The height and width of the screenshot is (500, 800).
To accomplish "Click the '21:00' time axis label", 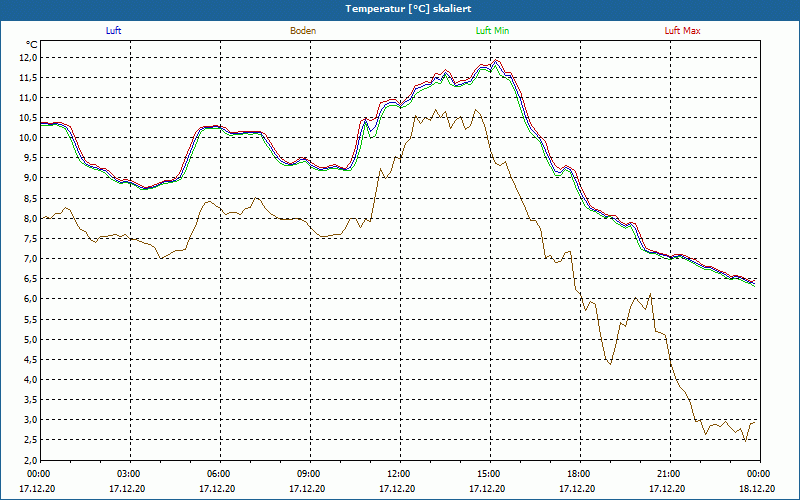I will 668,474.
